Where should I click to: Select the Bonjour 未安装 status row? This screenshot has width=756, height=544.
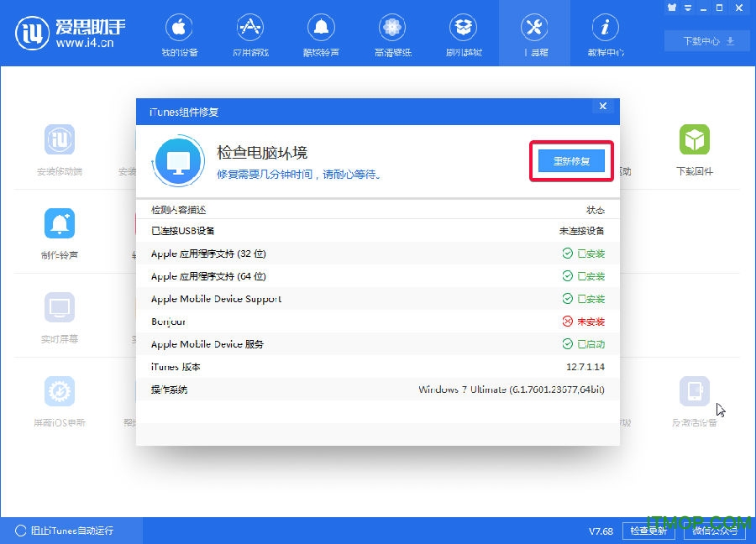tap(377, 322)
